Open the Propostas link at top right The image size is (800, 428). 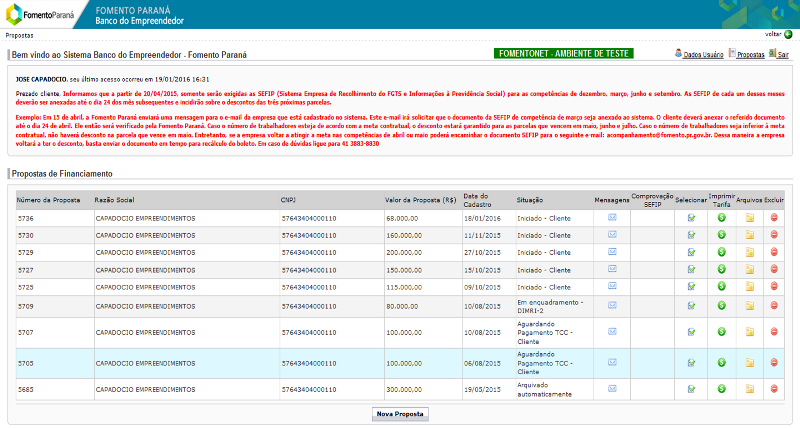(x=751, y=55)
